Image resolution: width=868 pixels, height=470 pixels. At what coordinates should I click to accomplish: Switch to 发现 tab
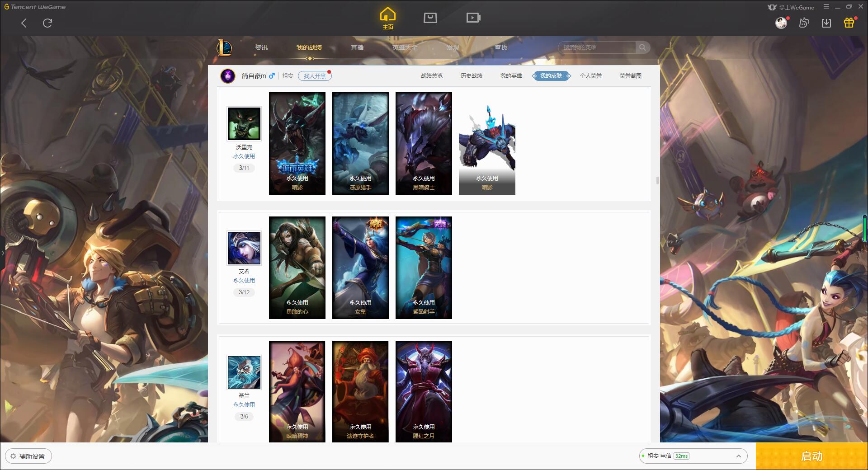tap(453, 47)
